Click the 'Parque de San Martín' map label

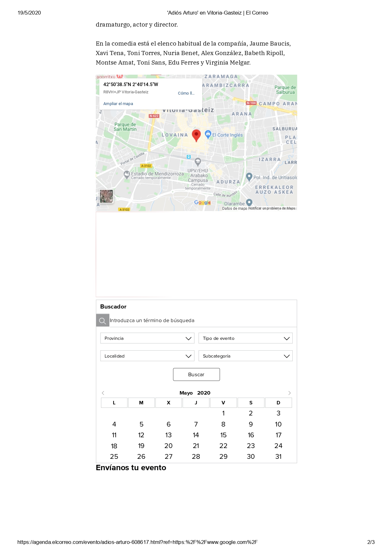click(x=125, y=127)
